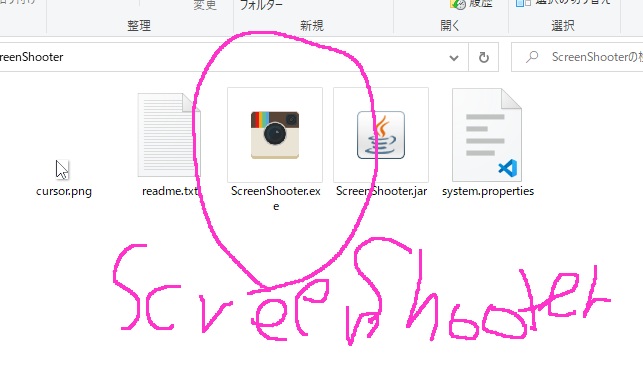Select the ScreenShooter.exe camera icon
Viewport: 643px width, 386px height.
tap(275, 135)
